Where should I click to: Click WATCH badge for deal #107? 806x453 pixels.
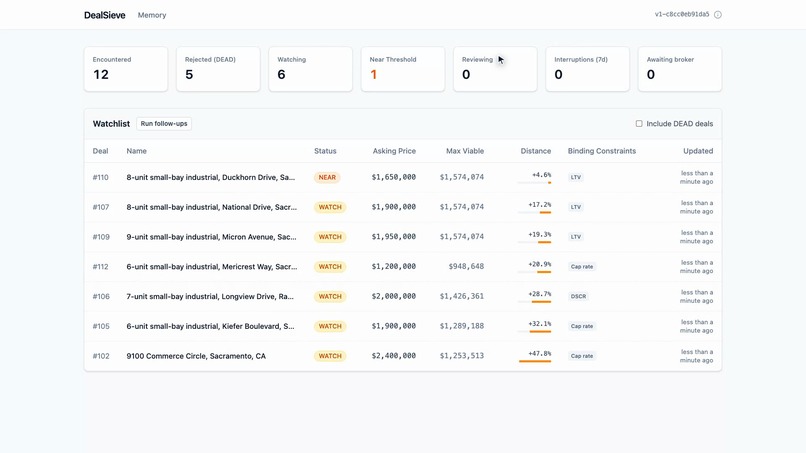point(330,207)
